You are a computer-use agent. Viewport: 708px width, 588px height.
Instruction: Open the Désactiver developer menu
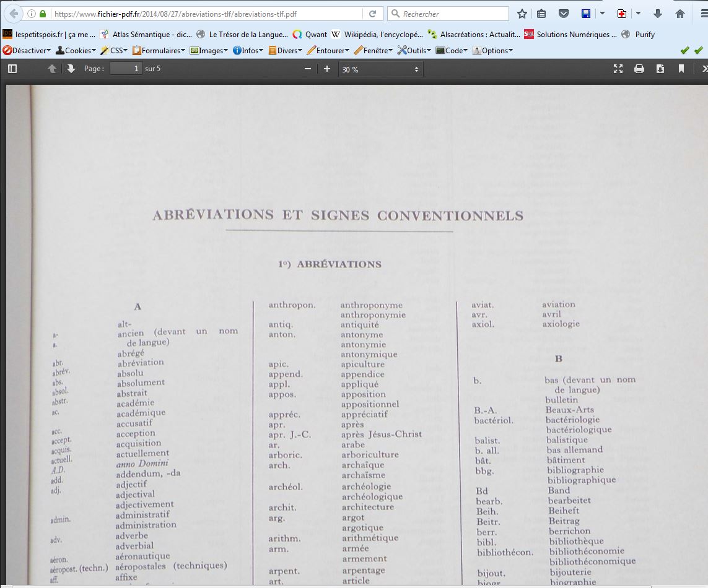tap(27, 51)
